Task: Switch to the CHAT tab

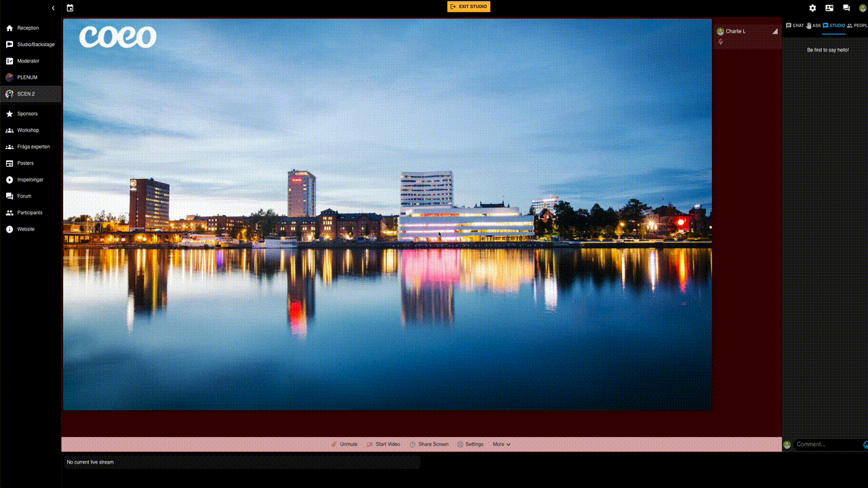Action: [795, 26]
